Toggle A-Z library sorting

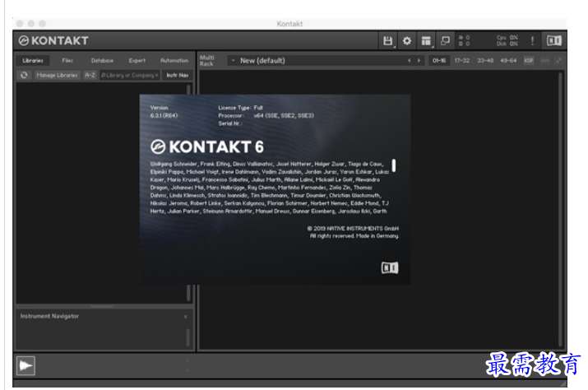coord(90,75)
